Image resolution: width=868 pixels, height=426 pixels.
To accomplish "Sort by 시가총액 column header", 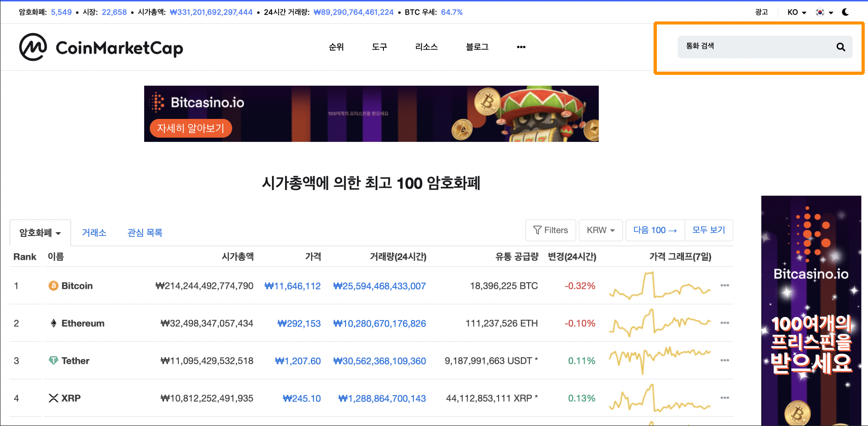I will click(238, 257).
